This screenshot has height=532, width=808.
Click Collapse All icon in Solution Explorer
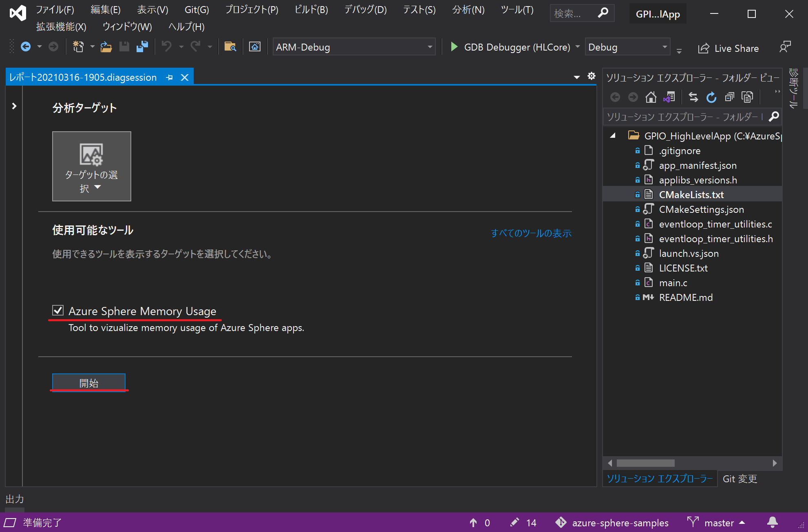point(729,97)
